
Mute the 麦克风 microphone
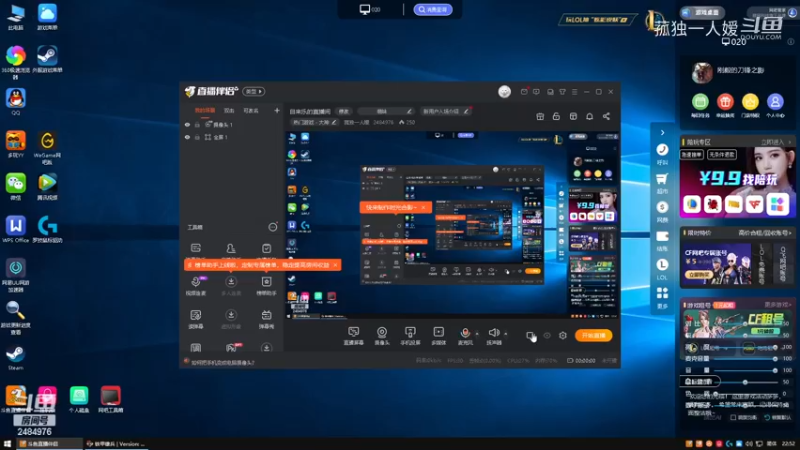coord(465,336)
